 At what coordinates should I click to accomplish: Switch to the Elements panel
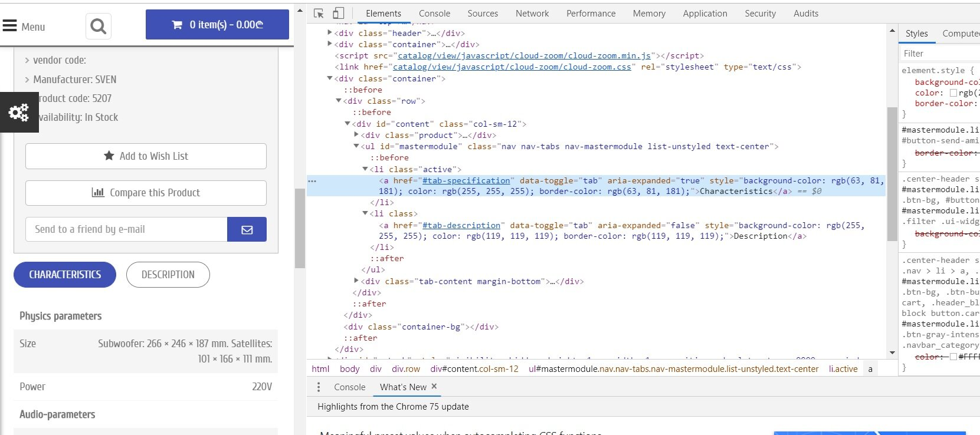pos(384,13)
